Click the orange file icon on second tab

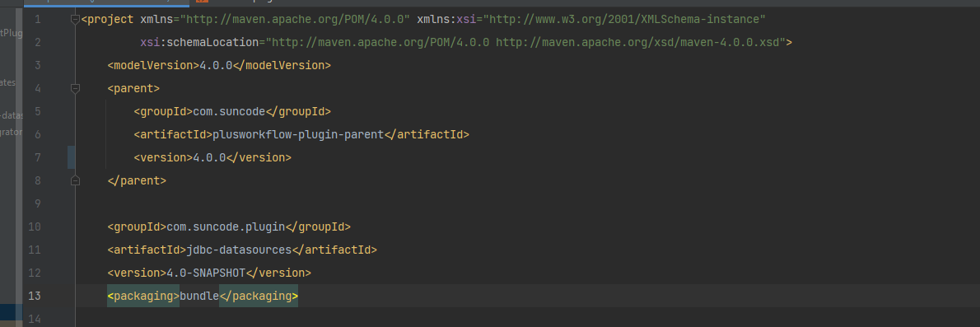tap(199, 2)
